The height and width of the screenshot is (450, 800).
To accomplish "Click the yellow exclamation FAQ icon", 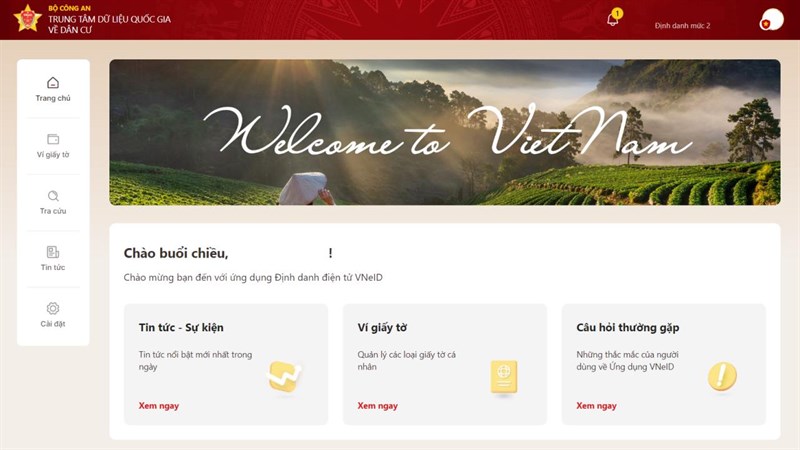I will tap(722, 376).
